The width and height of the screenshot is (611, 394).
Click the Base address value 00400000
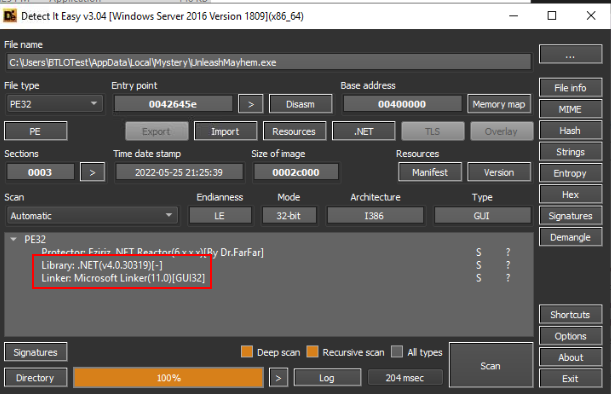[402, 104]
